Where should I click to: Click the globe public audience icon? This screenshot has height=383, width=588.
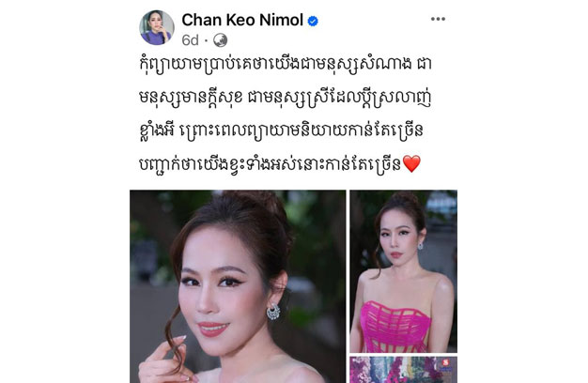coord(220,40)
